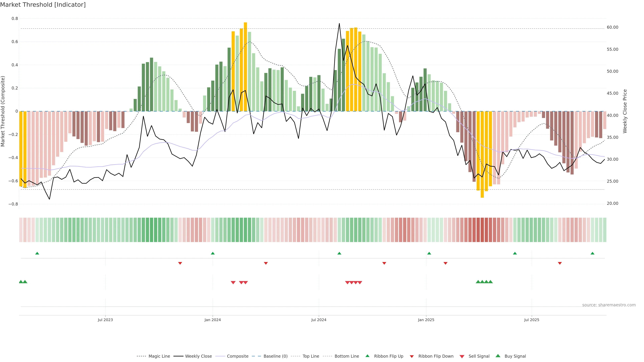This screenshot has width=644, height=362.
Task: Toggle the Top Line legend entry
Action: point(311,356)
